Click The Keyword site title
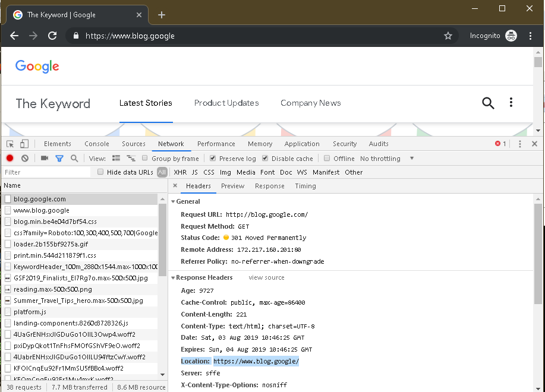 53,103
